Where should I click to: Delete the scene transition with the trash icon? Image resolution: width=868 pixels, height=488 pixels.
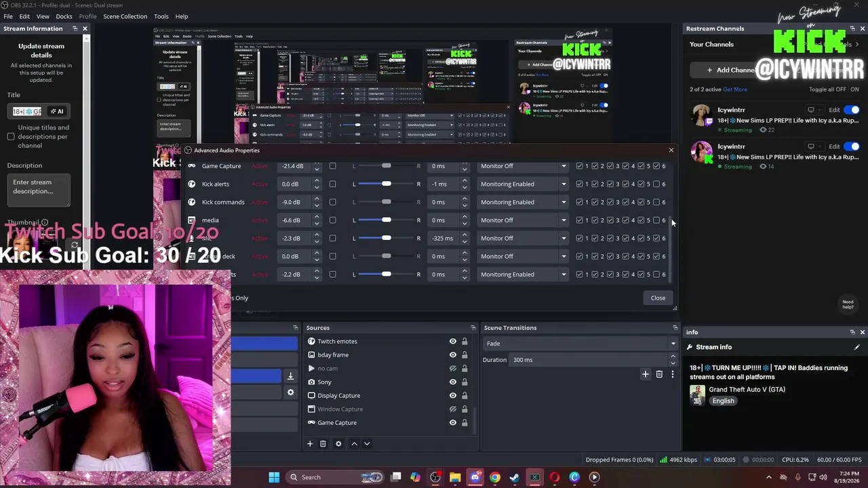[x=659, y=374]
